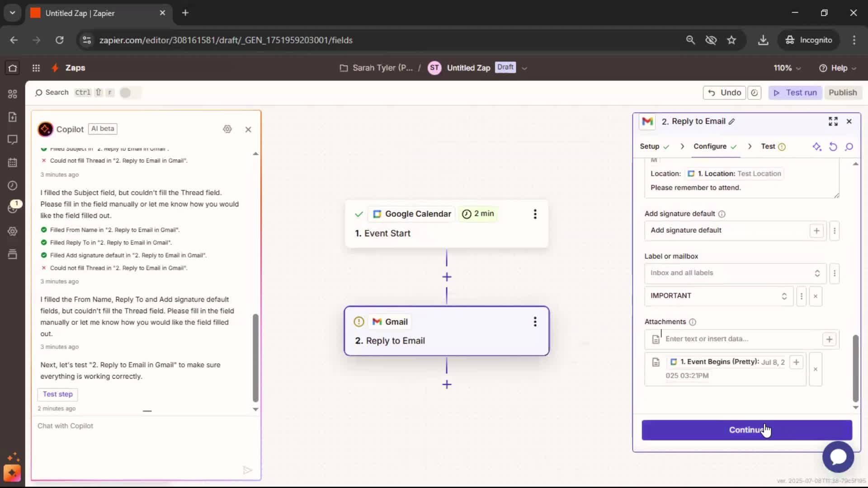Open the IMPORTANT label dropdown
Viewport: 868px width, 488px height.
coord(719,296)
